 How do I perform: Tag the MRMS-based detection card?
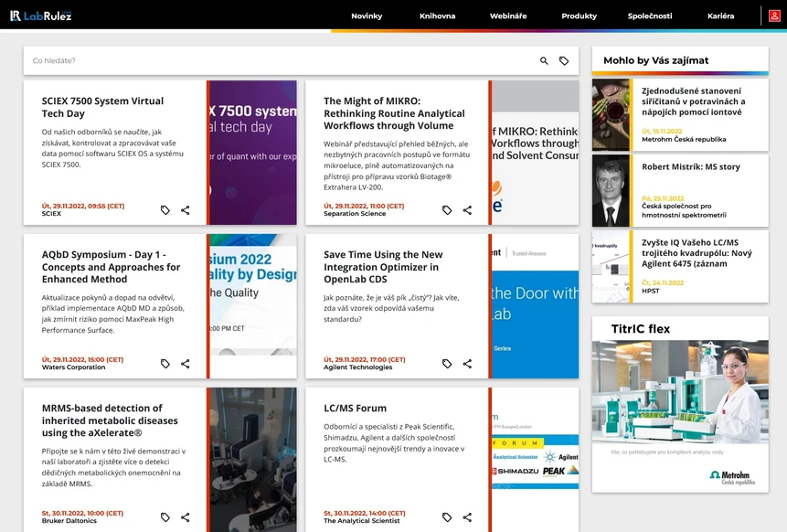point(165,517)
